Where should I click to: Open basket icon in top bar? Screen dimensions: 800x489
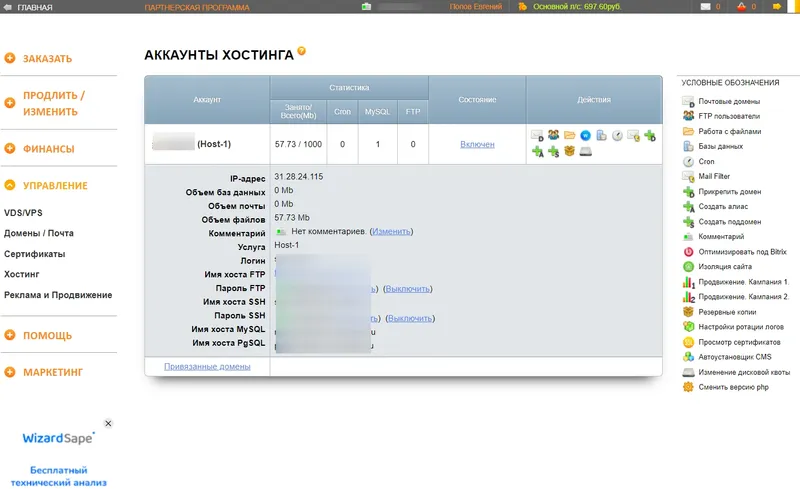741,7
